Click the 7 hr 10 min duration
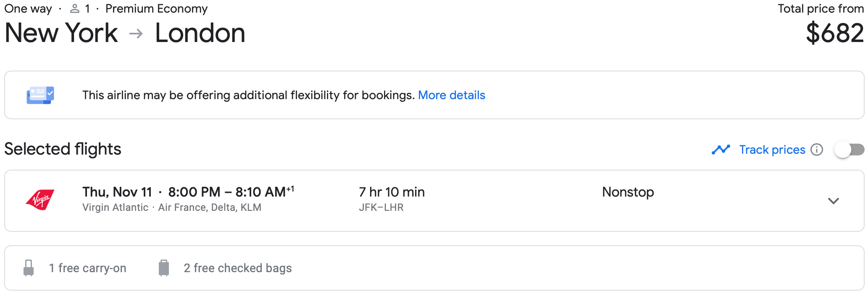 (x=392, y=192)
